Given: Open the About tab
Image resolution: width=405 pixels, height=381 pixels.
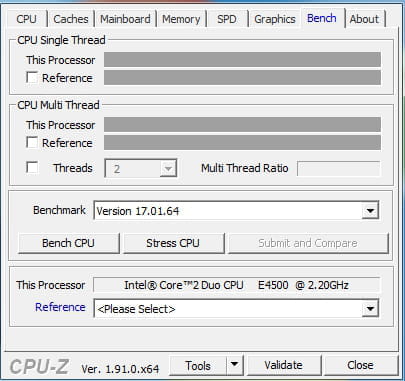Looking at the screenshot, I should pyautogui.click(x=364, y=19).
